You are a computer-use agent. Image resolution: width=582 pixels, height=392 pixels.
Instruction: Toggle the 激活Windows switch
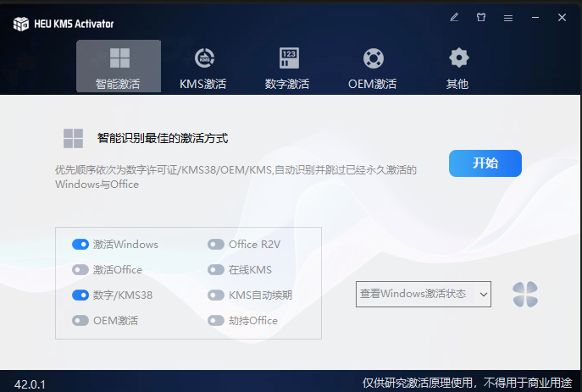click(x=80, y=245)
